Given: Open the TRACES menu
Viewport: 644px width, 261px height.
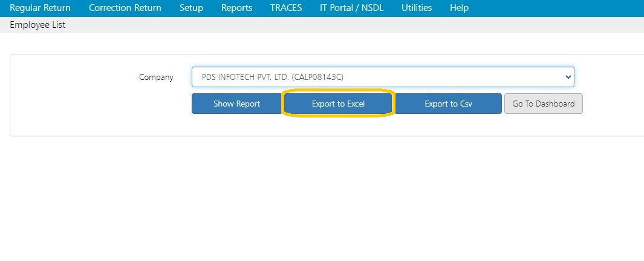Looking at the screenshot, I should (286, 8).
